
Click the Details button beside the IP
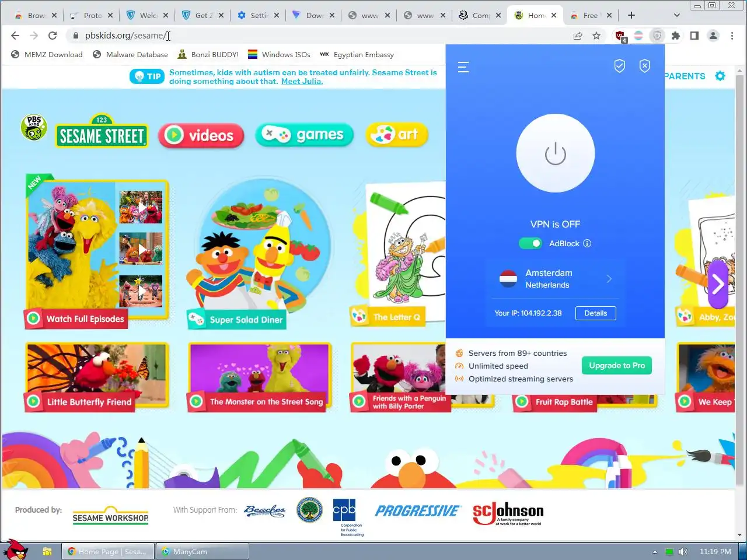click(x=596, y=313)
